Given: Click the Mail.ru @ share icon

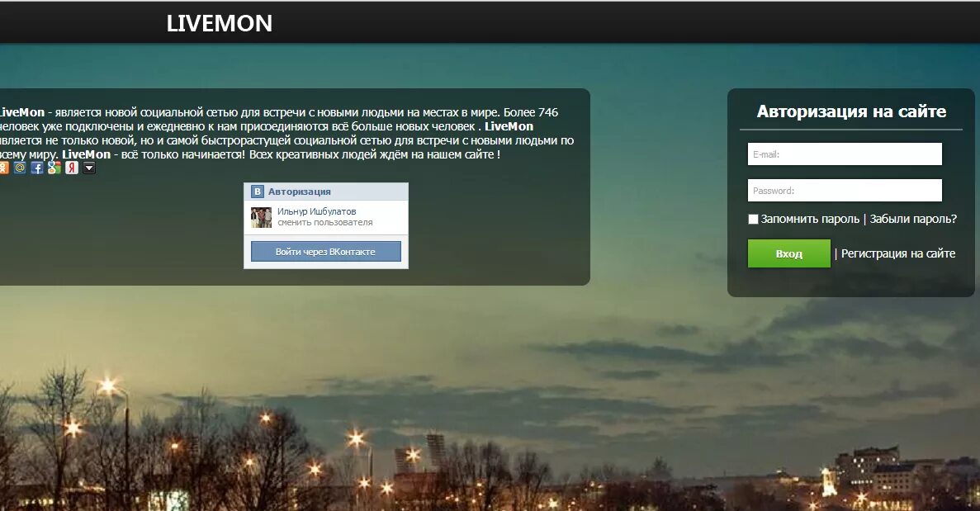Looking at the screenshot, I should coord(20,168).
